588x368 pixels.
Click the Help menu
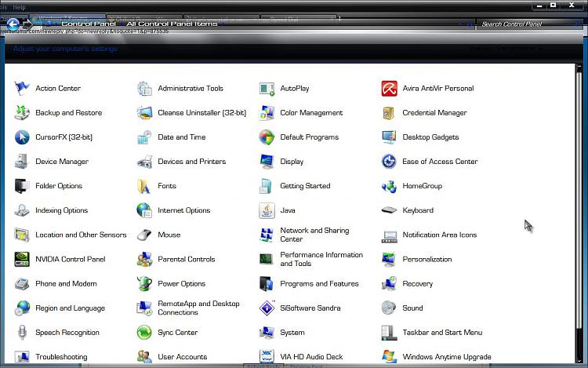(x=19, y=7)
